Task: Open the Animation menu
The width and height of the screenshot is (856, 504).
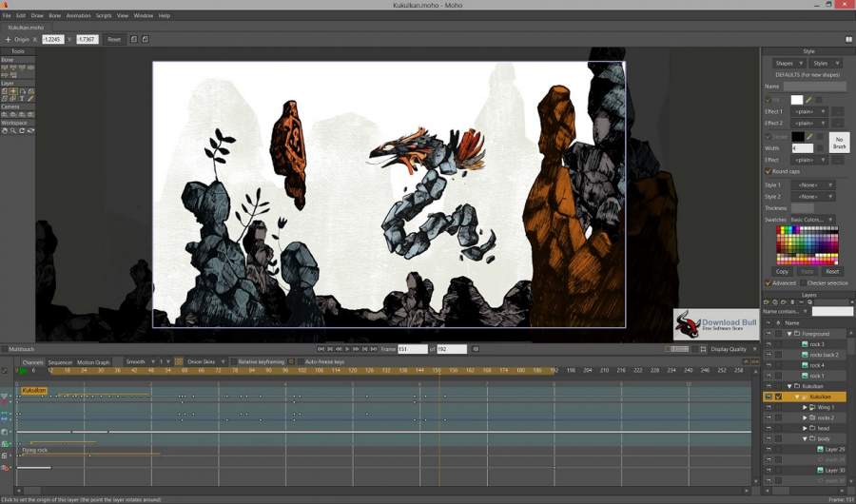Action: pyautogui.click(x=79, y=16)
